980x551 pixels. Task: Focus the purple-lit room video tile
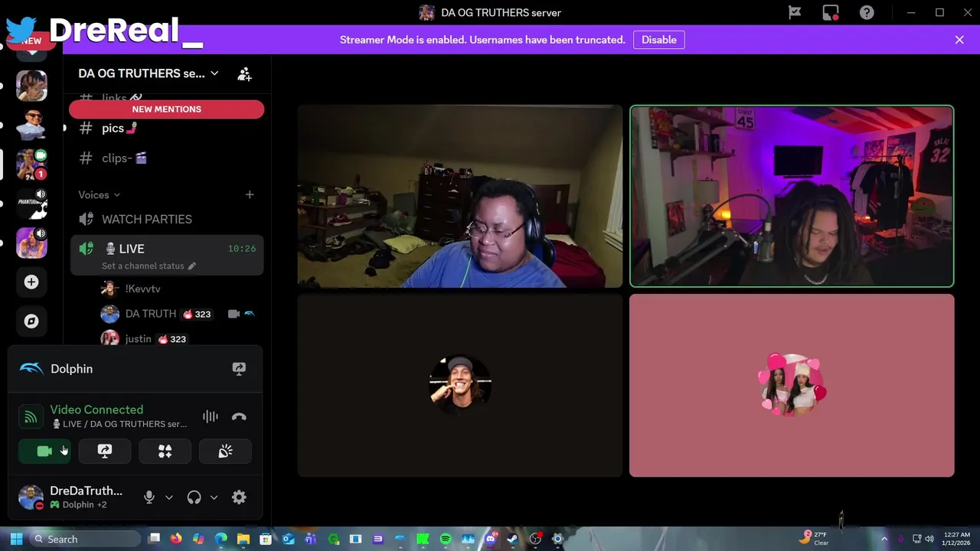[792, 196]
